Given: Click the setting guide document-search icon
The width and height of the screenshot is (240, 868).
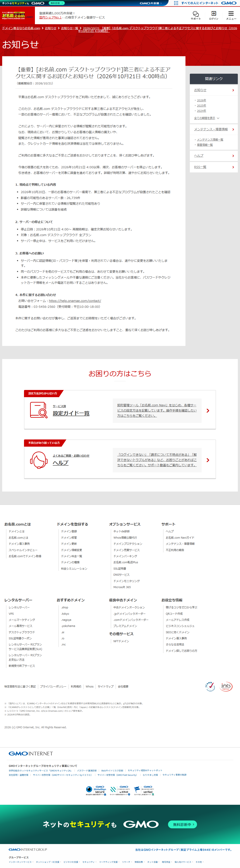Looking at the screenshot, I should pos(38,410).
